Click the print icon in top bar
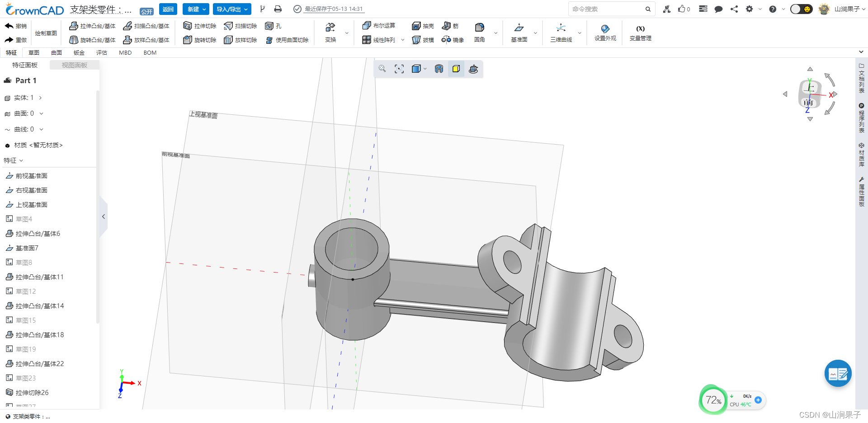The width and height of the screenshot is (868, 423). click(x=278, y=9)
